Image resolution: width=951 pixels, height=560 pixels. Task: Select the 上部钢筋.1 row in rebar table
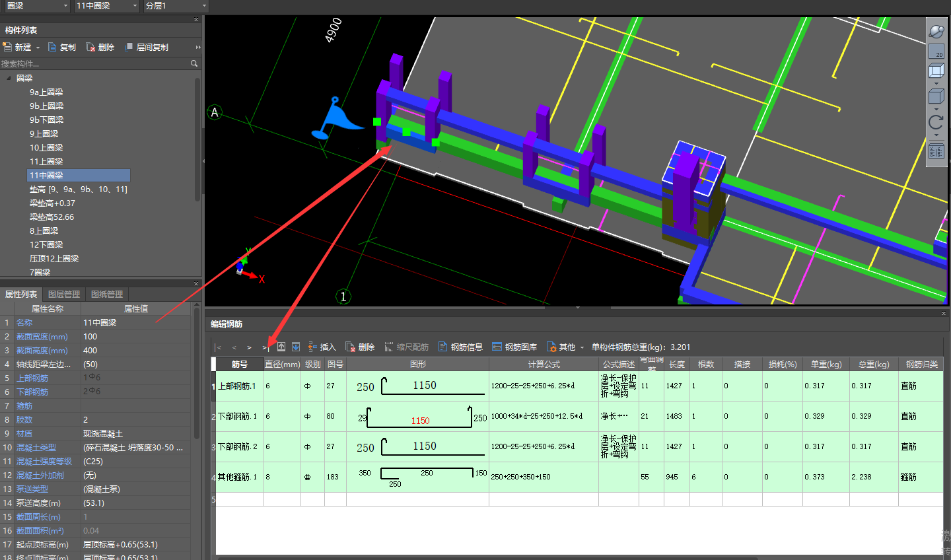coord(577,386)
